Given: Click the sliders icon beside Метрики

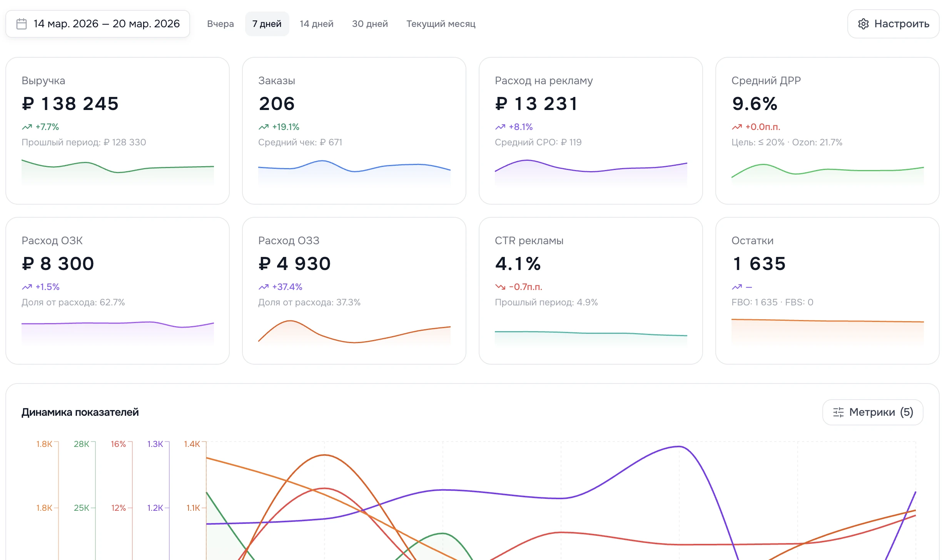Looking at the screenshot, I should (x=838, y=412).
